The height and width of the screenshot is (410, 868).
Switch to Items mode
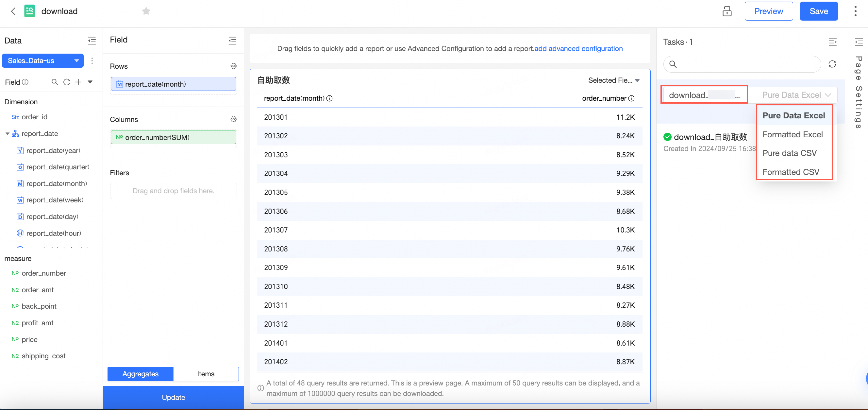206,374
